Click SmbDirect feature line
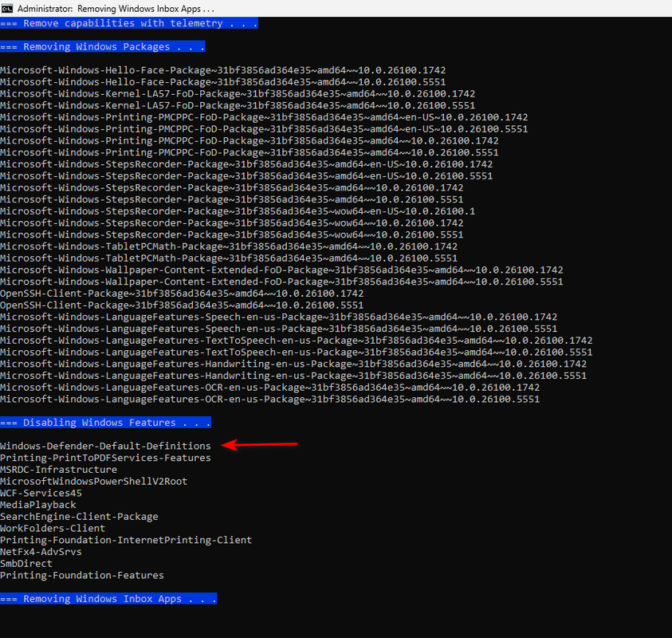 (x=26, y=564)
